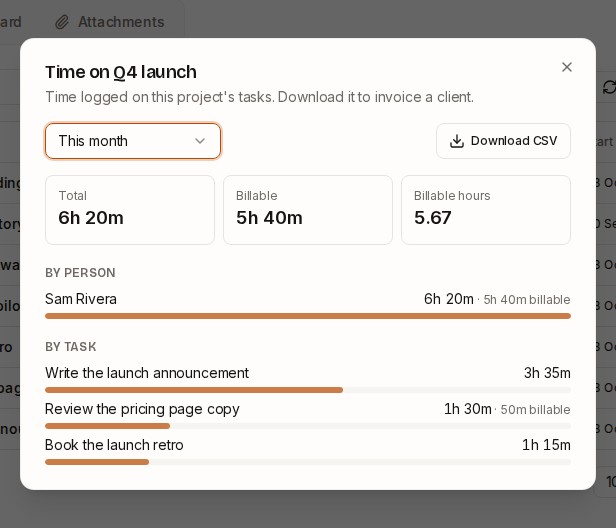Click Review the pricing page copy task
Viewport: 616px width, 528px height.
click(142, 409)
